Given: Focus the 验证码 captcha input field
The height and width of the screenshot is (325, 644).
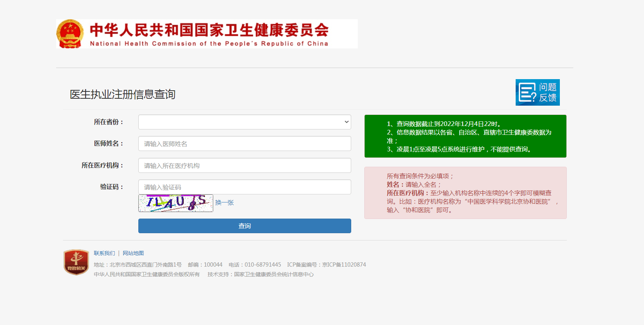Looking at the screenshot, I should click(x=245, y=187).
